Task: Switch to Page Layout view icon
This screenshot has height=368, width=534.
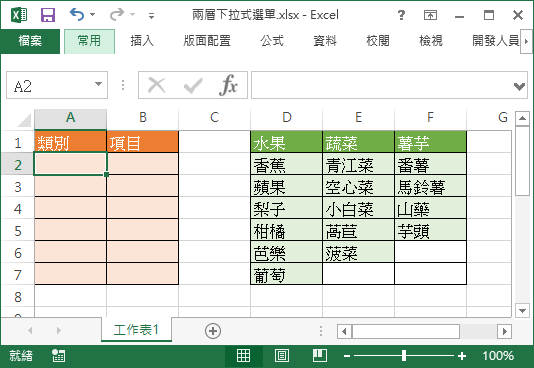Action: (x=282, y=356)
